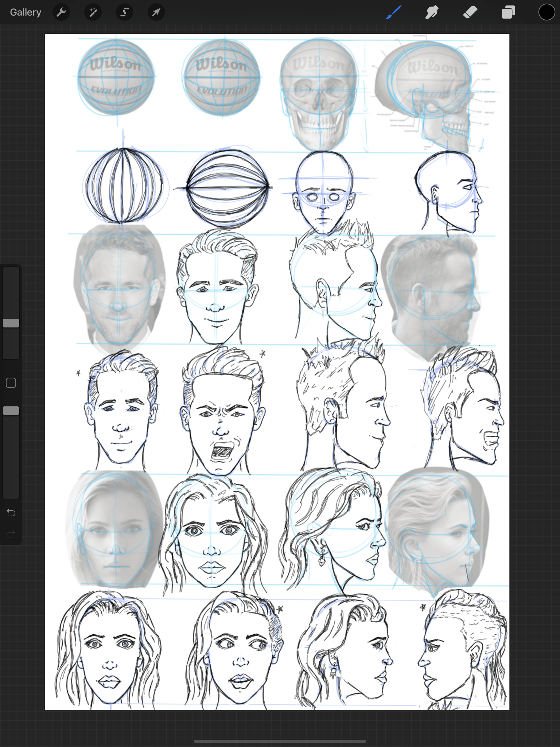Select the Smudge tool
560x747 pixels.
tap(432, 12)
